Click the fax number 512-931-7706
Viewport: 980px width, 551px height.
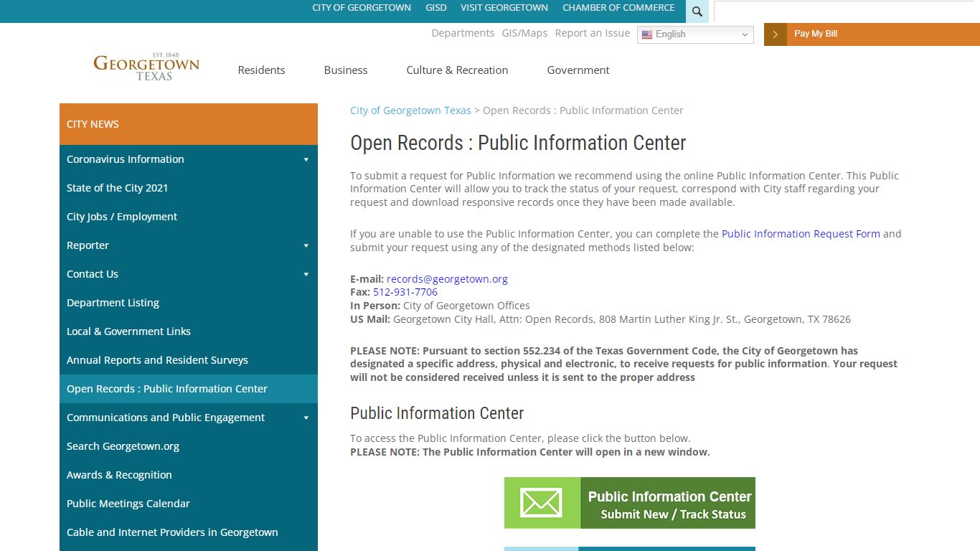click(x=405, y=292)
